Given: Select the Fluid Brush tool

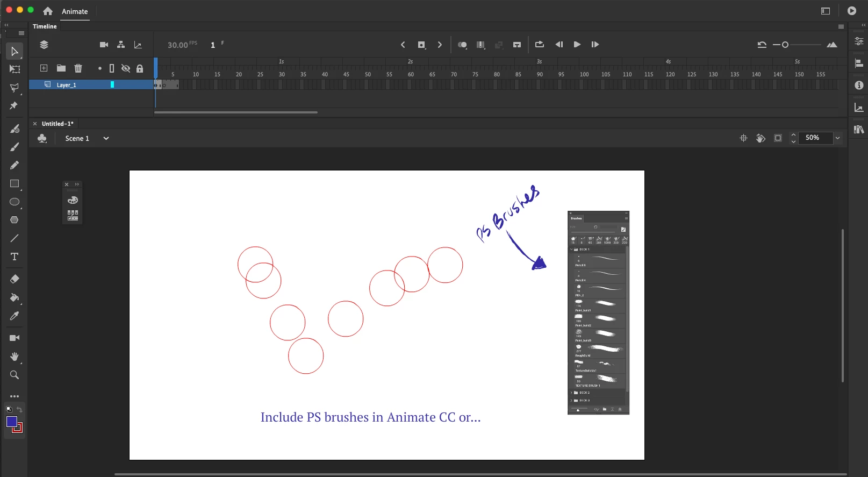Looking at the screenshot, I should tap(15, 129).
